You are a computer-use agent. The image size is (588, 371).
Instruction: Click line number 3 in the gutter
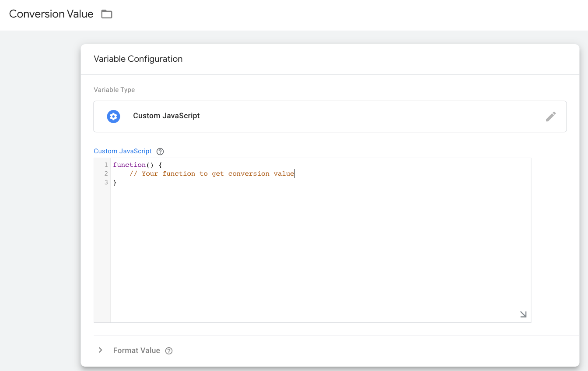pos(105,182)
